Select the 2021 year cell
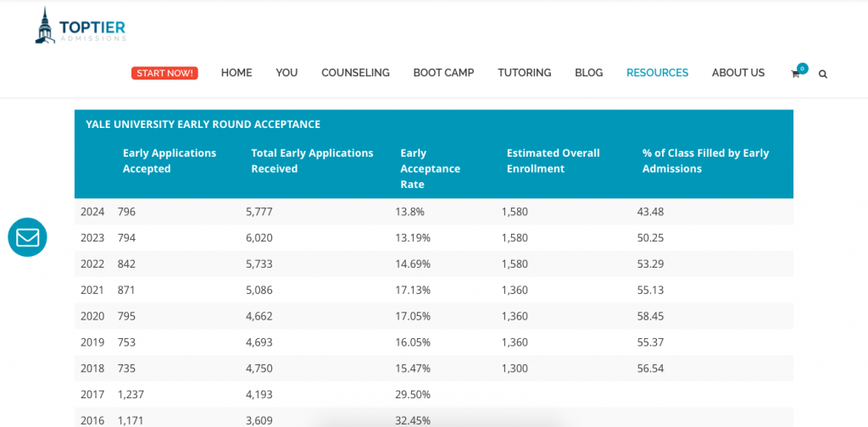 pyautogui.click(x=92, y=290)
